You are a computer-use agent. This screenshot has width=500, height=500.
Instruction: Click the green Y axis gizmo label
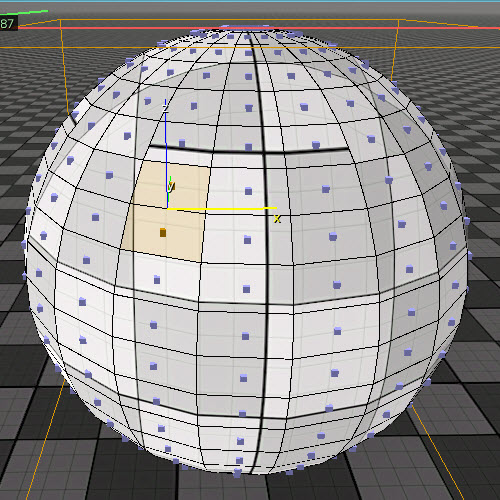pyautogui.click(x=171, y=186)
